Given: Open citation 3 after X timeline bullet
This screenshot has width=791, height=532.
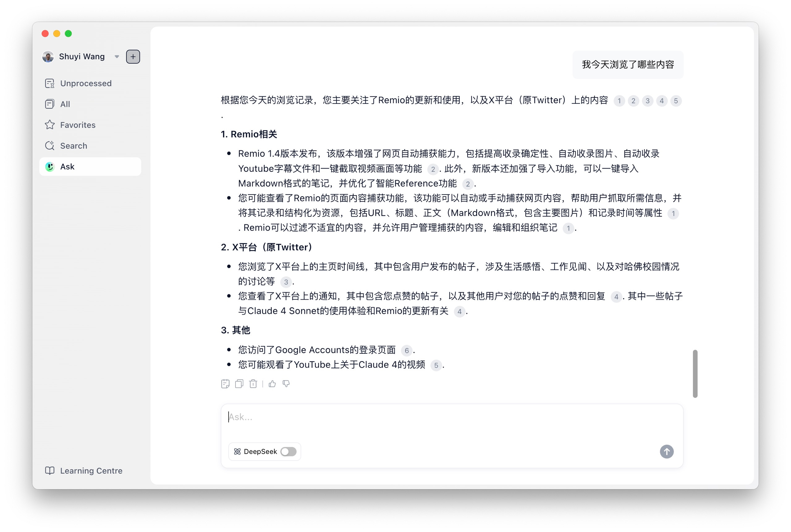Looking at the screenshot, I should pos(286,282).
